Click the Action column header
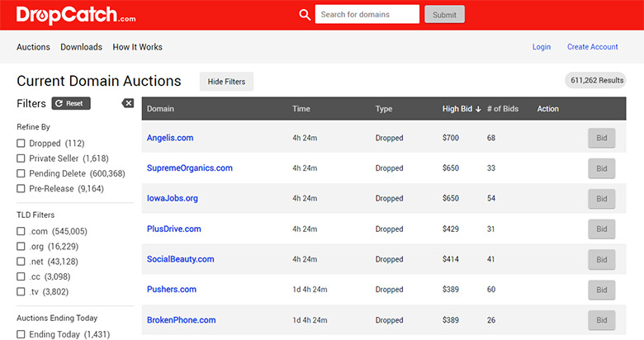Viewport: 644px width, 340px height. tap(548, 109)
